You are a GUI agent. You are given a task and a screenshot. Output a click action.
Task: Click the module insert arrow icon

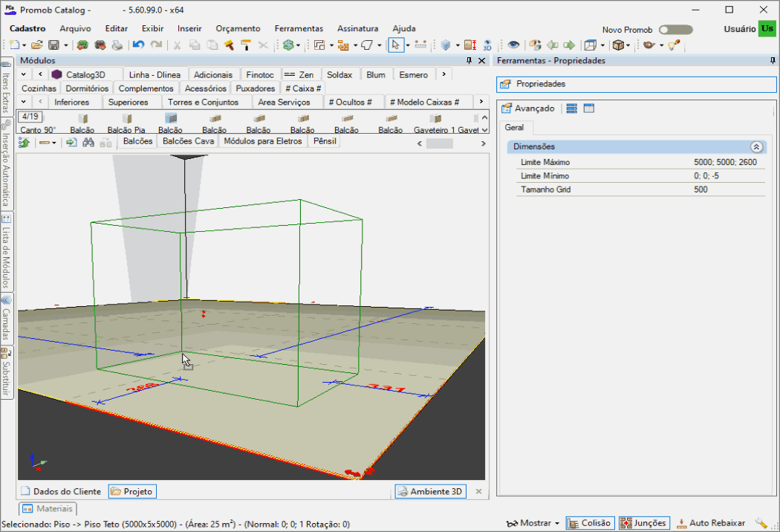click(x=71, y=143)
